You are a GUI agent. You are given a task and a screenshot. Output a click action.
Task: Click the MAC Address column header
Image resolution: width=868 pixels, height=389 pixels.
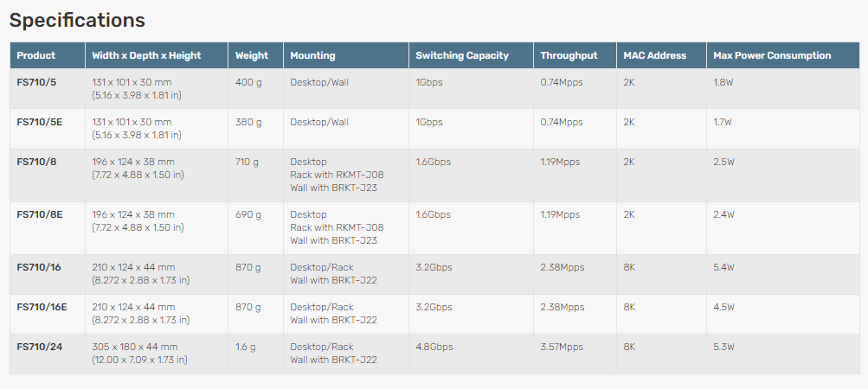click(655, 55)
